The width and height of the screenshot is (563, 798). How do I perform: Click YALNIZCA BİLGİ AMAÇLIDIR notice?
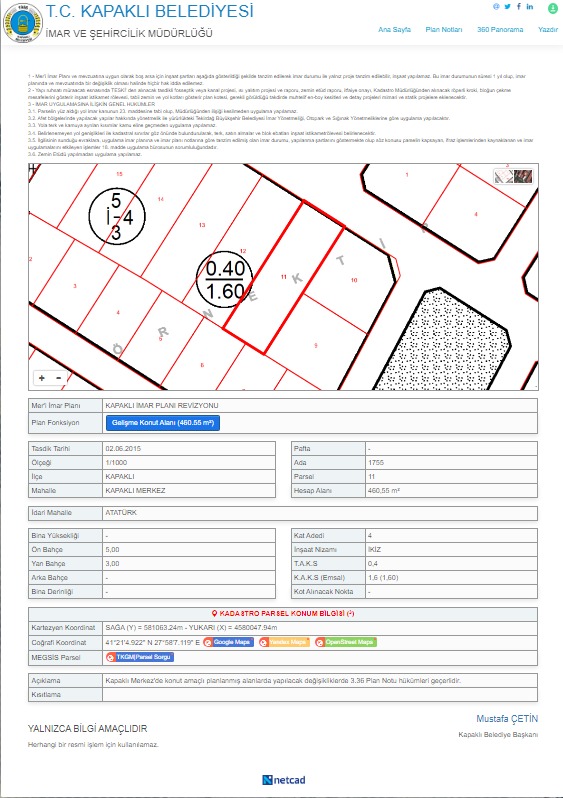click(87, 728)
